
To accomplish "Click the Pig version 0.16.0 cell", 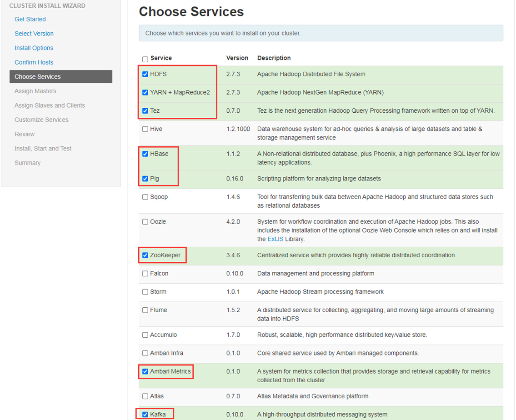I will pyautogui.click(x=235, y=179).
